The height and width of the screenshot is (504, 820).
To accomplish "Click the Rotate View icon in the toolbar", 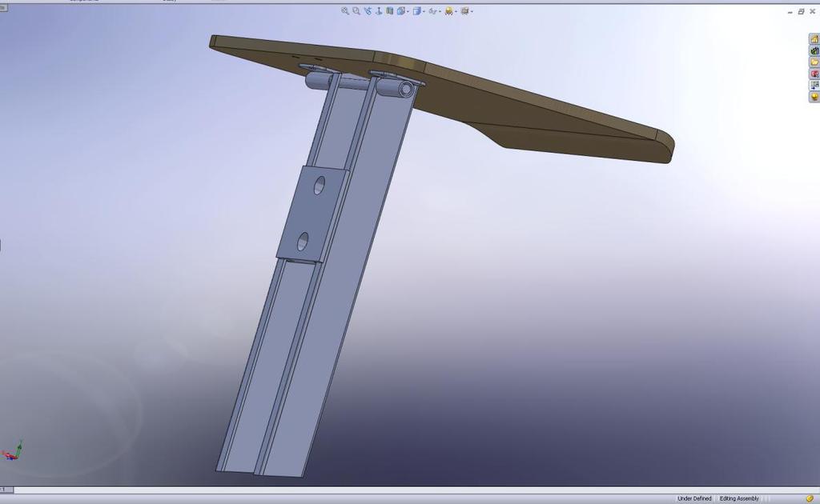I will [379, 11].
